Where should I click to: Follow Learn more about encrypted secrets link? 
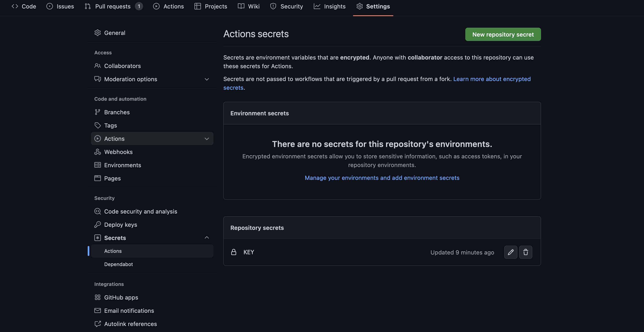click(492, 79)
